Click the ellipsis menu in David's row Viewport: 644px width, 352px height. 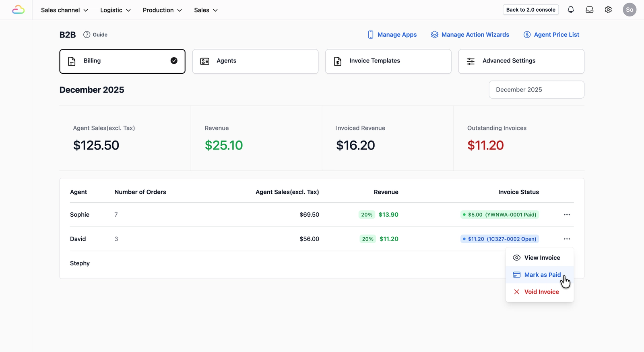point(567,239)
